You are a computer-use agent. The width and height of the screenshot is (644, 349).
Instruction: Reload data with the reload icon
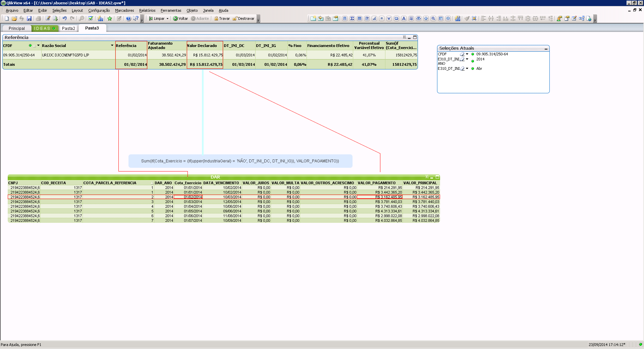55,18
